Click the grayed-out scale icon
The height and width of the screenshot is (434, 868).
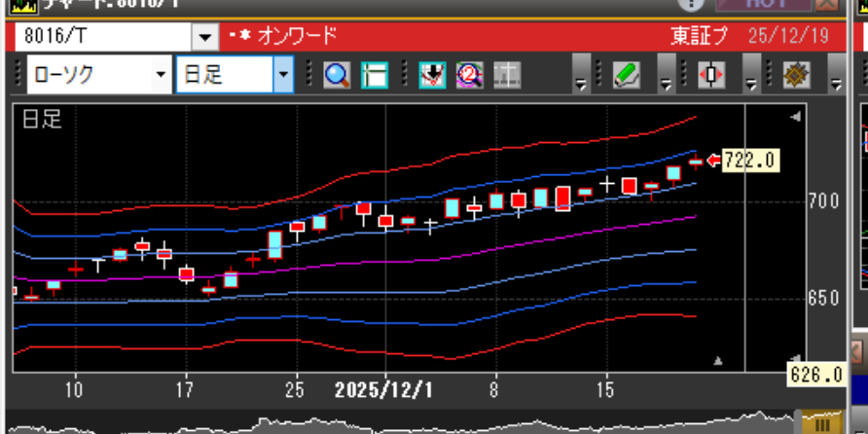pyautogui.click(x=506, y=75)
